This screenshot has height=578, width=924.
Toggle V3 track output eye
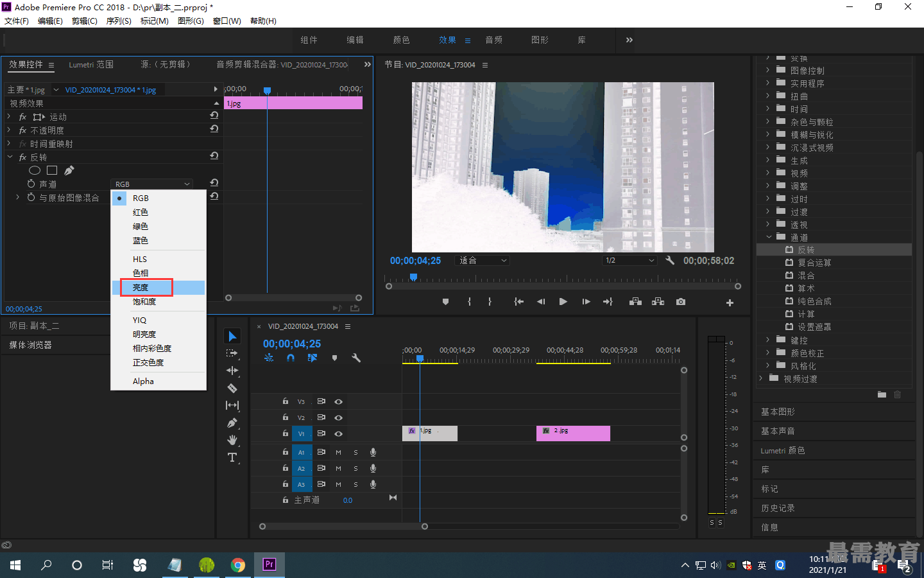tap(338, 401)
